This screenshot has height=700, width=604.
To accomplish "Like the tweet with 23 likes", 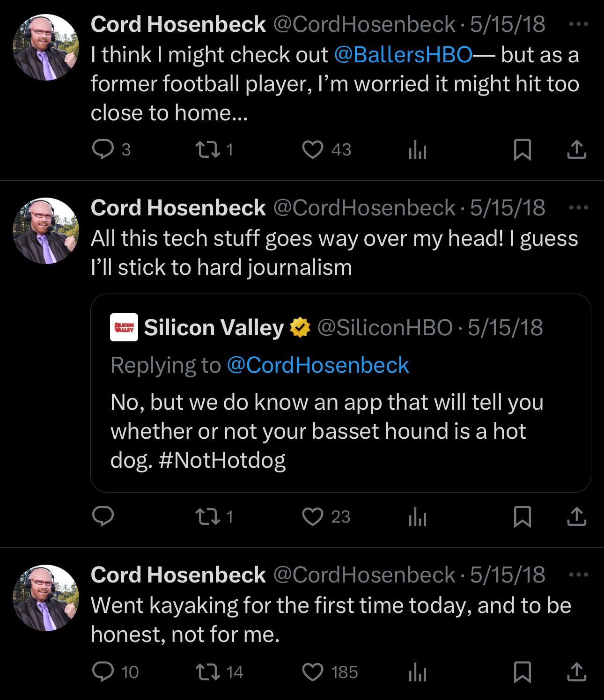I will tap(313, 517).
